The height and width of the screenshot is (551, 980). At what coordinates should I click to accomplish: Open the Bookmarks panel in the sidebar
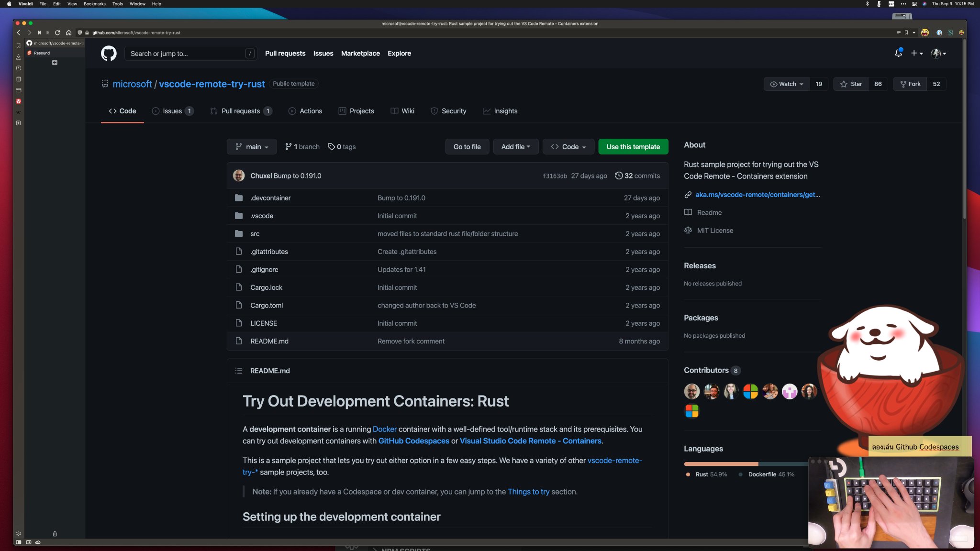18,45
